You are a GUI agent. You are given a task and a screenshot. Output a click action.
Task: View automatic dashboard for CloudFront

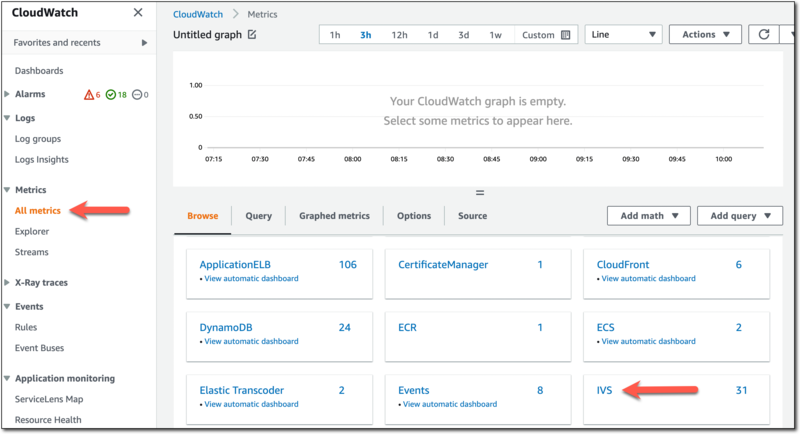(x=648, y=278)
